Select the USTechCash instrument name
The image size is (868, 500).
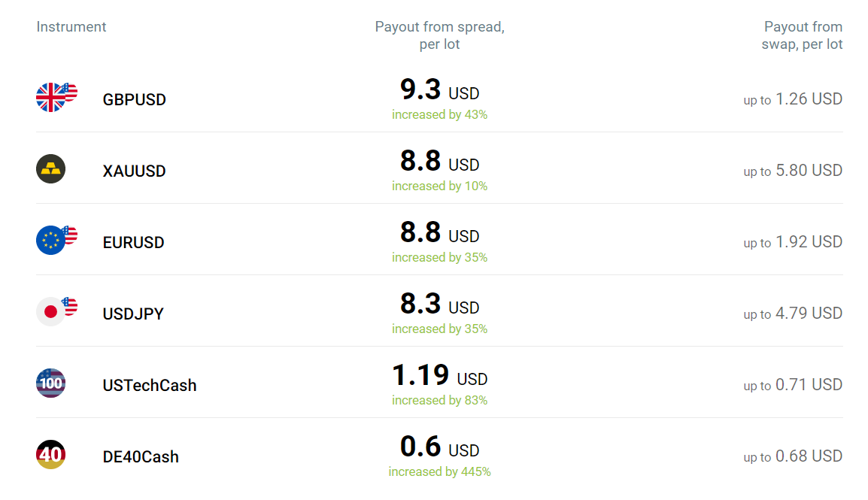150,385
